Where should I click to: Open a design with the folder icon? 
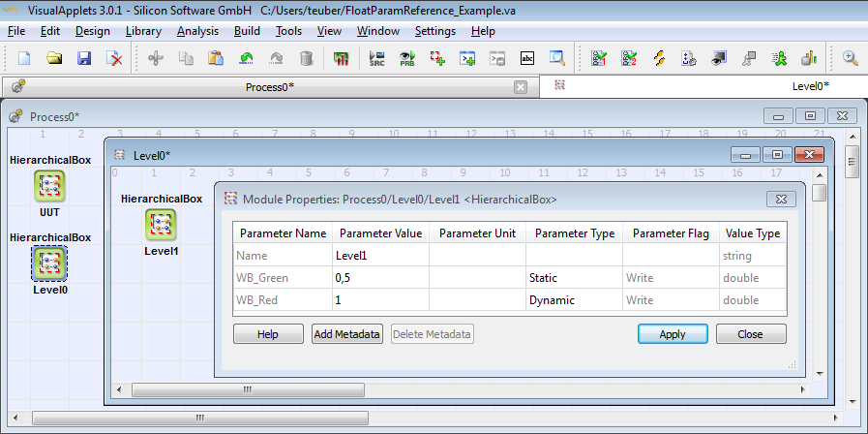tap(54, 58)
